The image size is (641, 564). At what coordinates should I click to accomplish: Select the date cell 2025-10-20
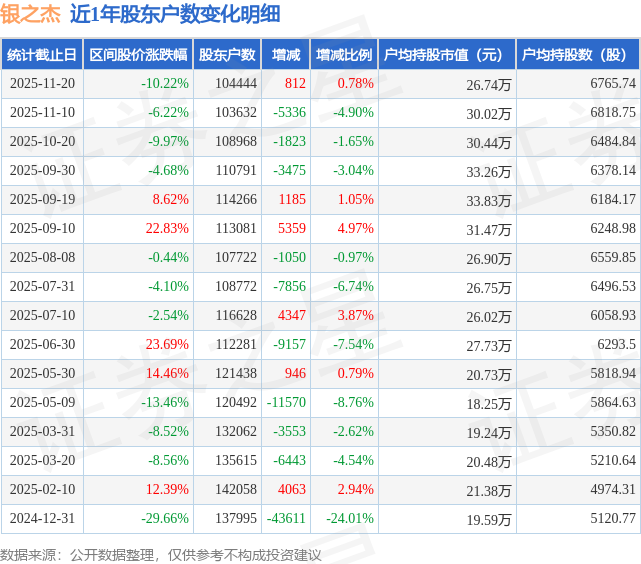[x=43, y=141]
